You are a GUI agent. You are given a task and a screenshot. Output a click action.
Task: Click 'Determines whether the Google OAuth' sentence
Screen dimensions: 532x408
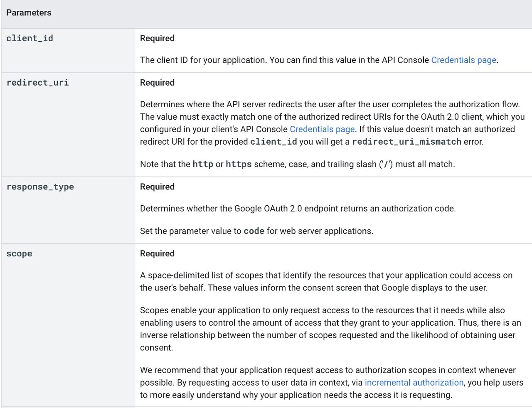[298, 209]
